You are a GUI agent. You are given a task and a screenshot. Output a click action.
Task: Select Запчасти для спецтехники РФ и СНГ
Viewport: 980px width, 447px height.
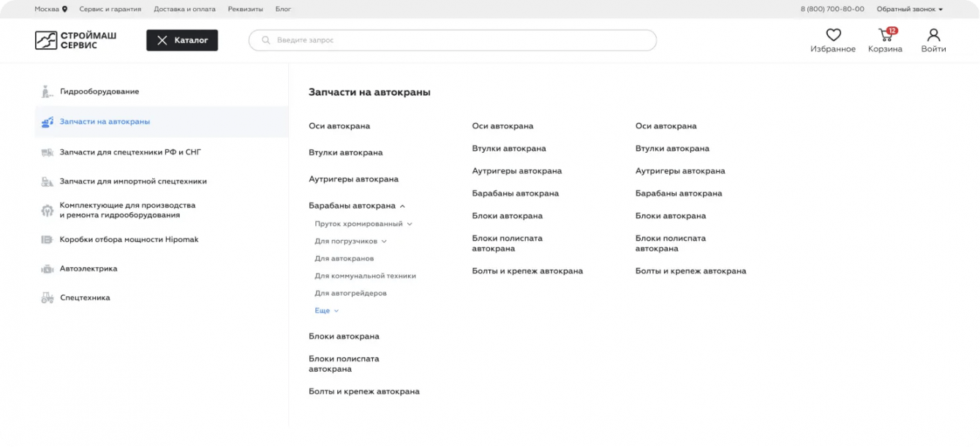[x=130, y=152]
